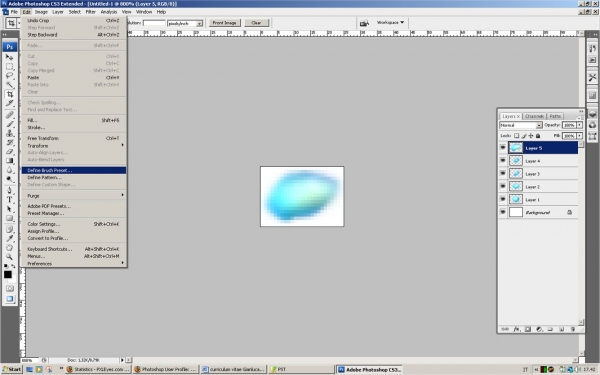Open Crop tool preset picker arrow

[19, 23]
